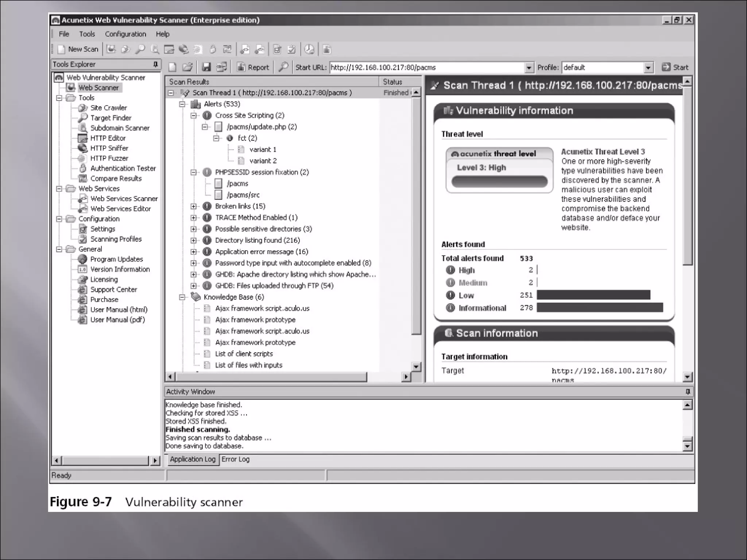Collapse the Cross Site Scripting node
The width and height of the screenshot is (747, 560).
[194, 116]
